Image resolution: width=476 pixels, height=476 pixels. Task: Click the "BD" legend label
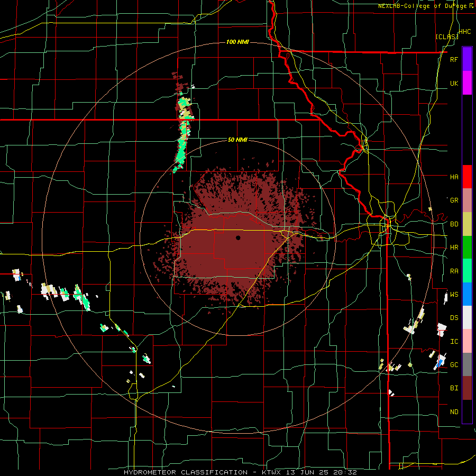tap(454, 224)
